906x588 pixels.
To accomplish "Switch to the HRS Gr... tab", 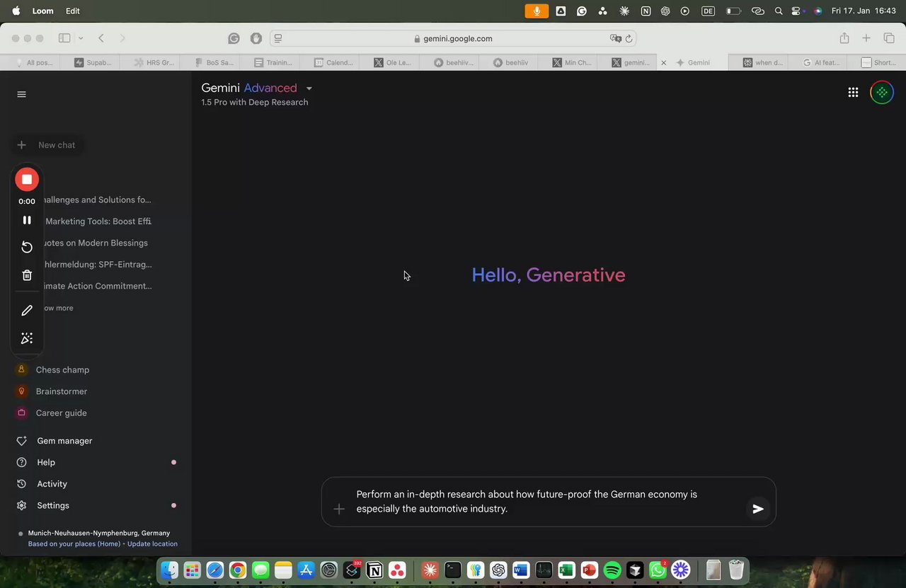I will 152,62.
